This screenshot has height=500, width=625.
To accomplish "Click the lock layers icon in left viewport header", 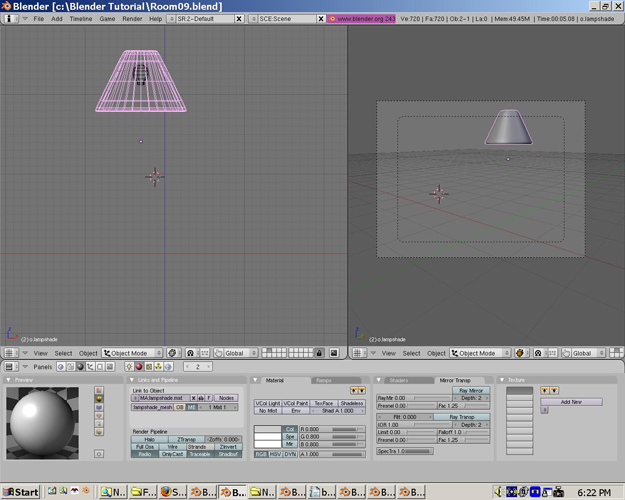I will (x=319, y=353).
